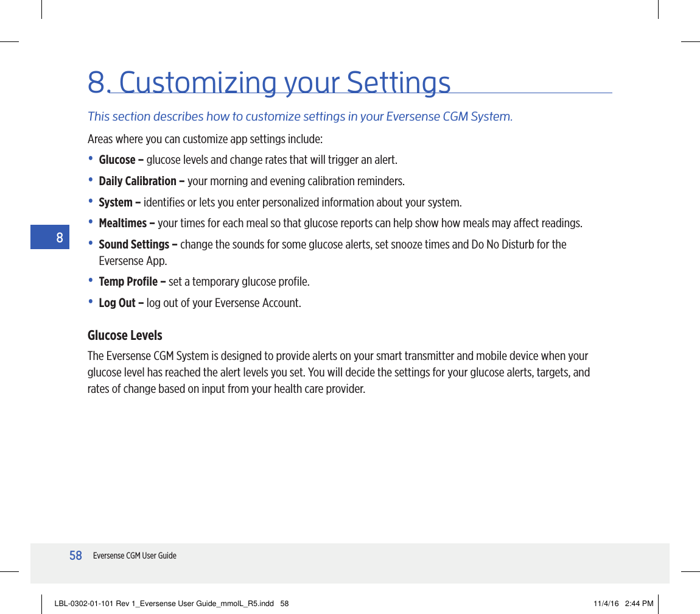Click the bullet marker beside Log Out
This screenshot has width=700, height=614.
point(91,302)
